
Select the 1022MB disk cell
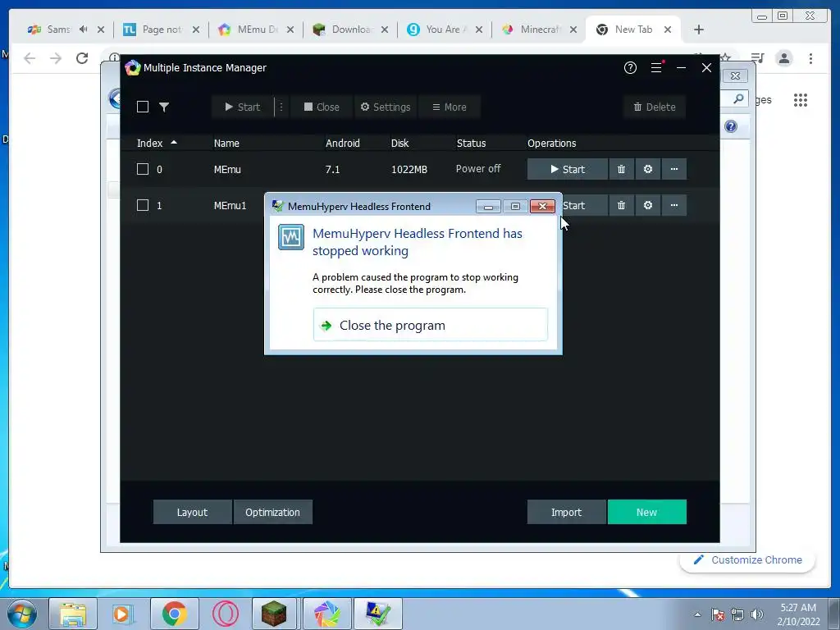[x=409, y=169]
